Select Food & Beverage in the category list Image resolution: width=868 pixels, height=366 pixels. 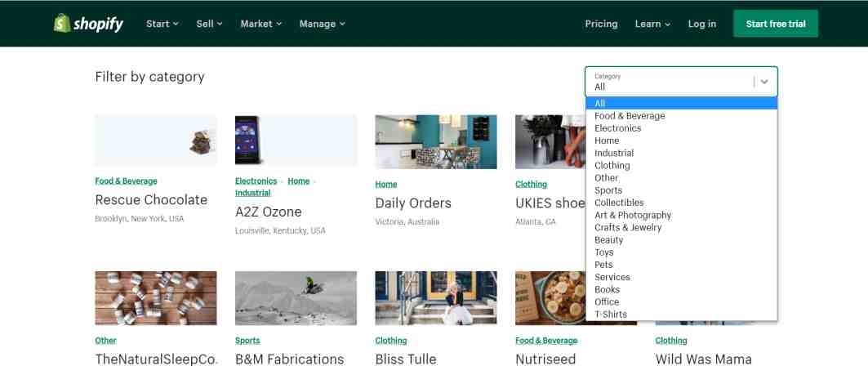[x=682, y=116]
